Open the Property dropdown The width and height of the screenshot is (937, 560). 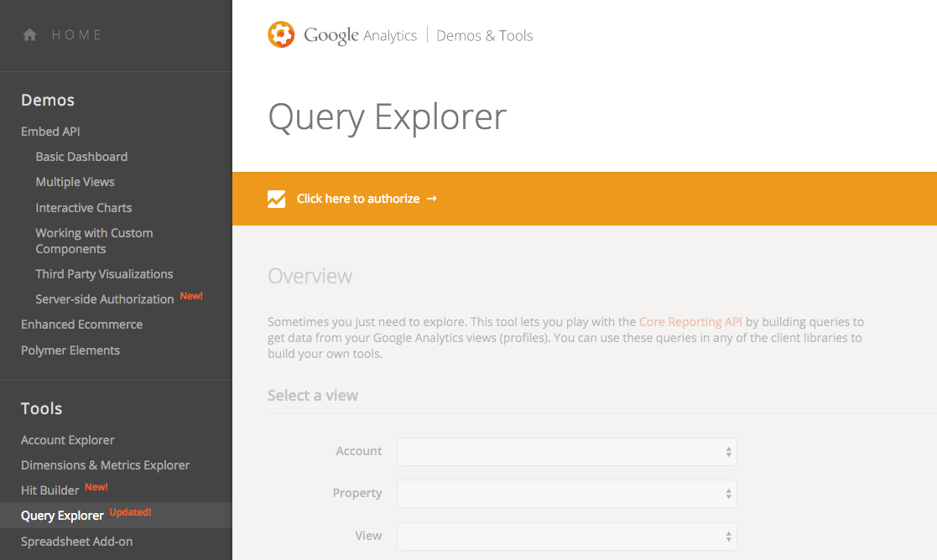point(566,494)
